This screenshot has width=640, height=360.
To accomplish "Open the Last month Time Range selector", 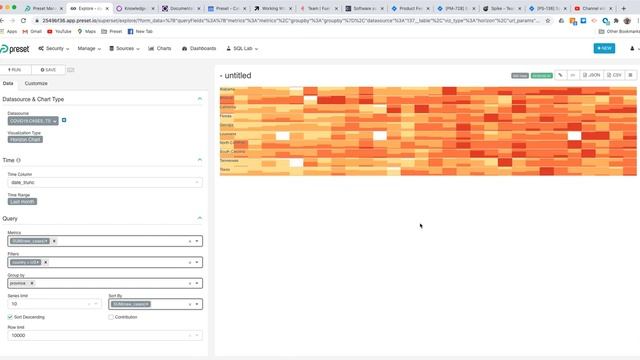I will 22,202.
